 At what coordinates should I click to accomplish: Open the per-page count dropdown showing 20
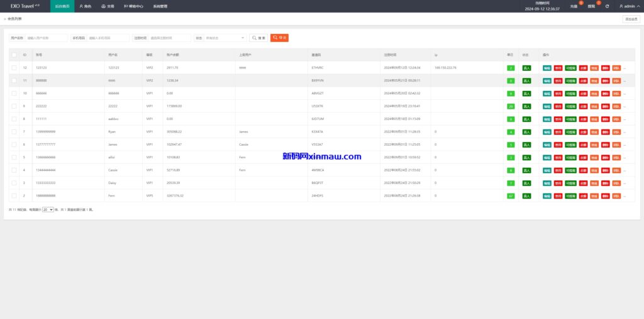click(x=48, y=210)
